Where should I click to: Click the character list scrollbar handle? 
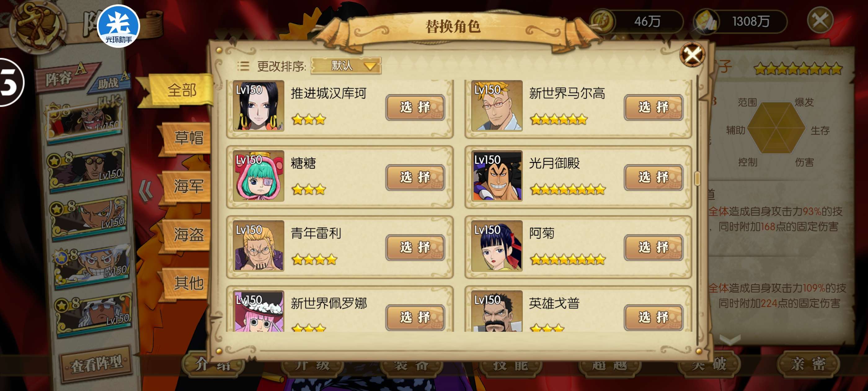tap(697, 178)
